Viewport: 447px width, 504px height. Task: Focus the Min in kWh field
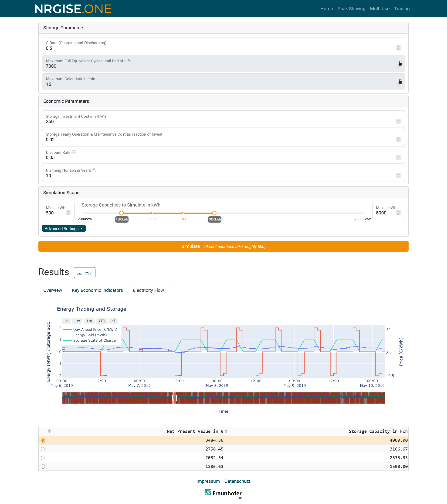tap(58, 210)
